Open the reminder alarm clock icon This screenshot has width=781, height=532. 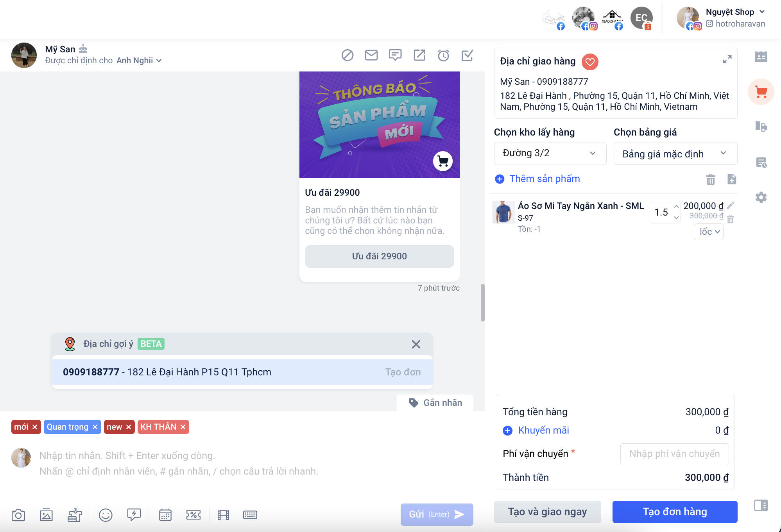point(443,55)
